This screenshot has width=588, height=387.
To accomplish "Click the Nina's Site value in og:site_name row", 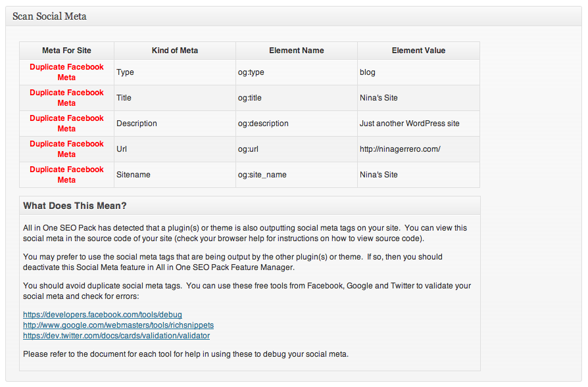I will click(x=418, y=175).
